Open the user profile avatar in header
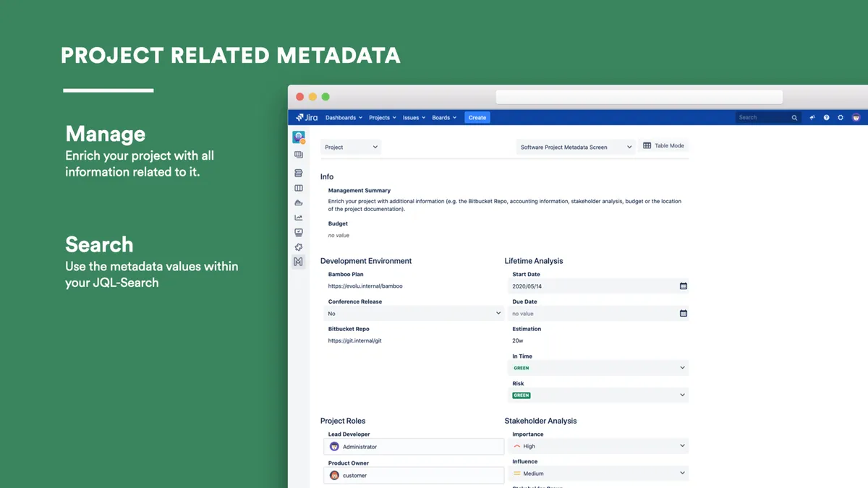 (856, 117)
